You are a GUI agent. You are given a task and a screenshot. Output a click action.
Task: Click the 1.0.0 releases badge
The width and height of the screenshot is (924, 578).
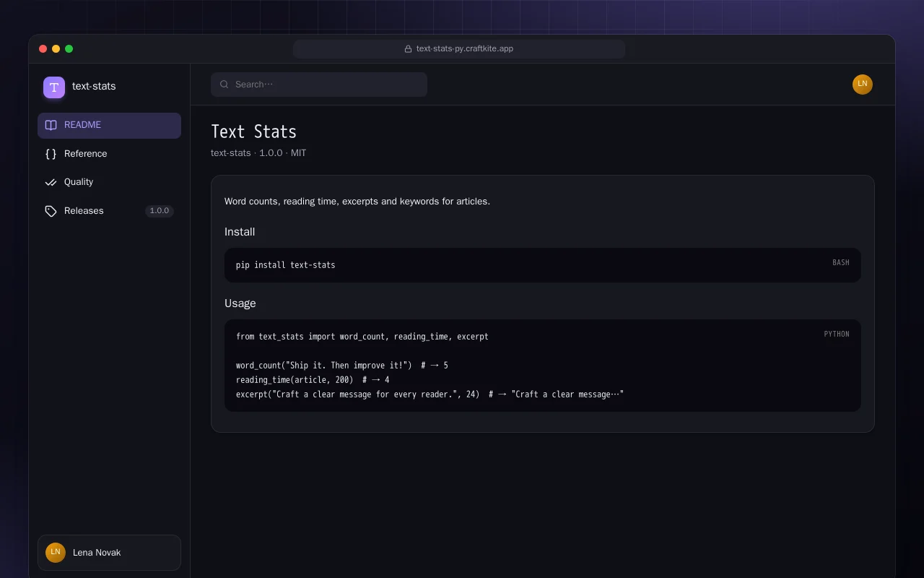point(160,211)
